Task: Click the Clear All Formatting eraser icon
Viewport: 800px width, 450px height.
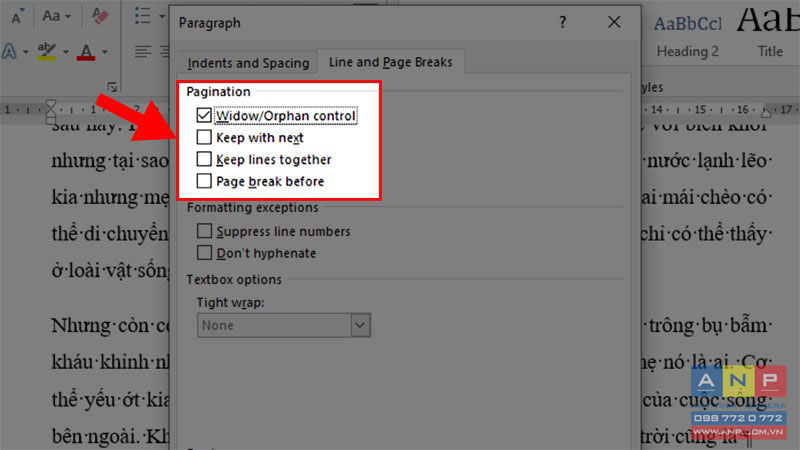Action: 100,16
